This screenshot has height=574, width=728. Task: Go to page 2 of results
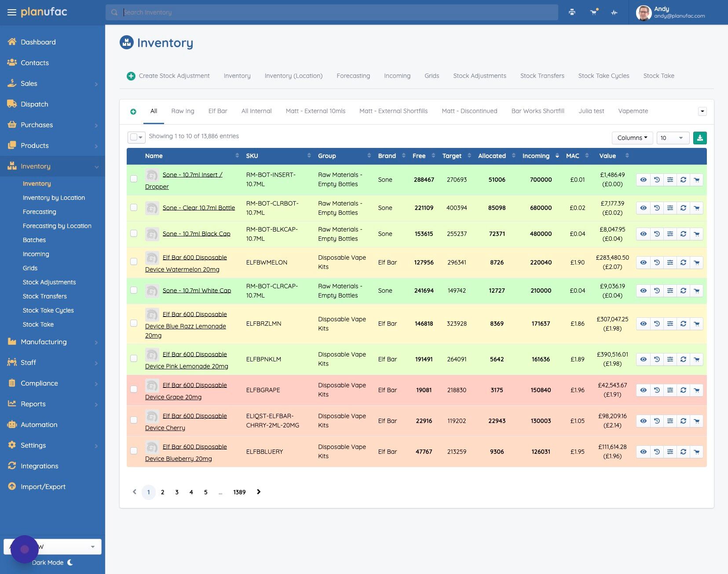point(163,492)
